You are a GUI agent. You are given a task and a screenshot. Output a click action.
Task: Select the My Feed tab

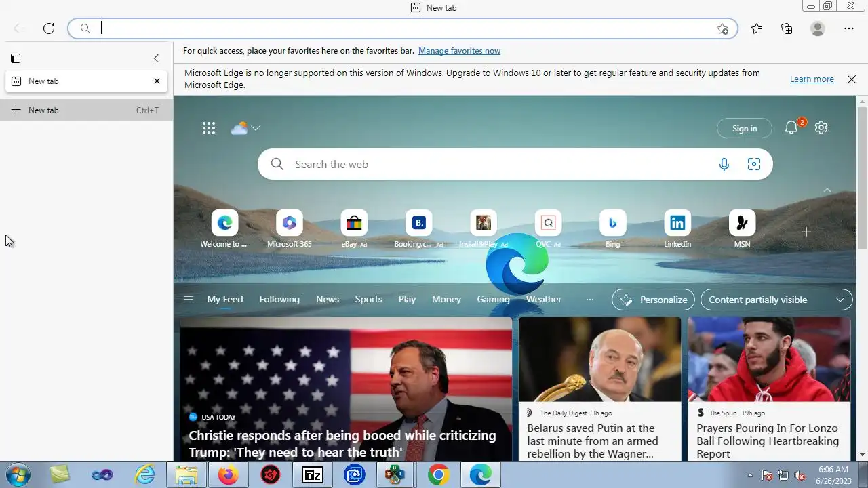pos(225,299)
